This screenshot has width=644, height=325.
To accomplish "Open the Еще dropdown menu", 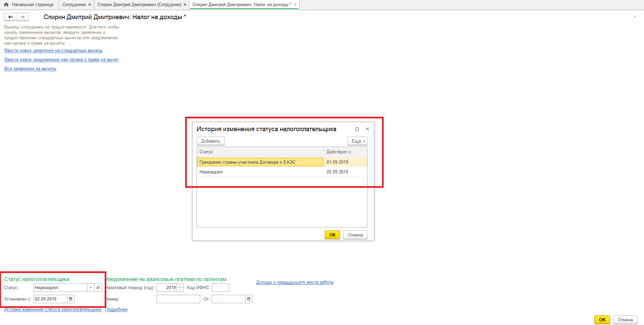I will pos(357,141).
